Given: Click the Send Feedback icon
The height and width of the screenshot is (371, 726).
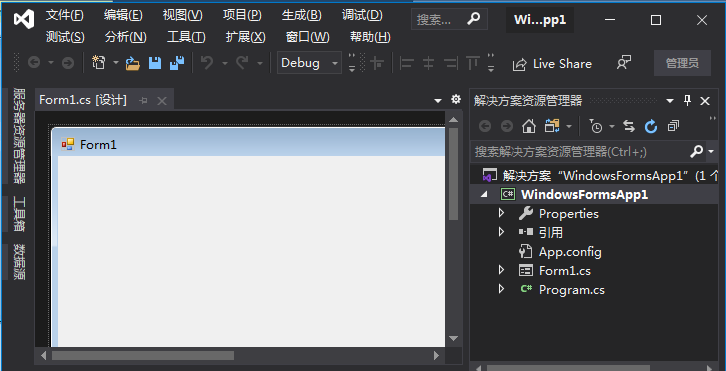Looking at the screenshot, I should point(624,63).
